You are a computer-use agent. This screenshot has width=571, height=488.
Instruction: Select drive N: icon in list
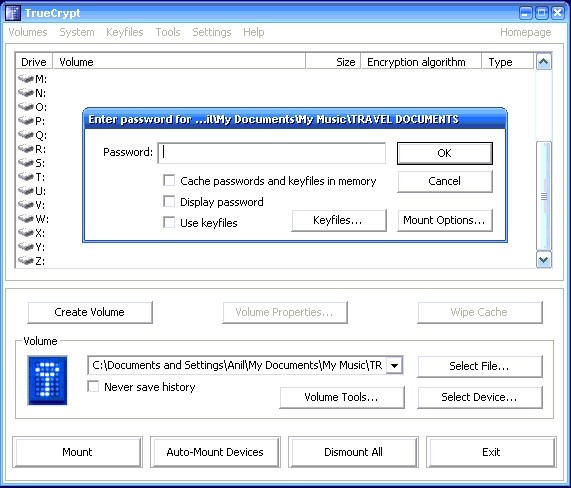[x=26, y=93]
